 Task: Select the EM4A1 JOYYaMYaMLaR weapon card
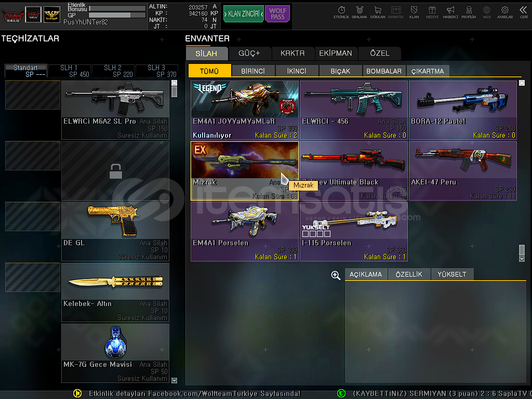point(245,110)
